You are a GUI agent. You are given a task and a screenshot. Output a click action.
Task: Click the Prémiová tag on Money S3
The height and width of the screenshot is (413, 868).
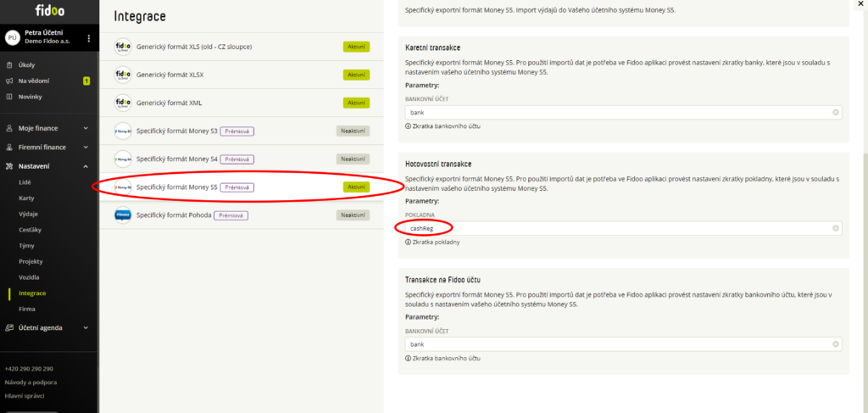237,131
